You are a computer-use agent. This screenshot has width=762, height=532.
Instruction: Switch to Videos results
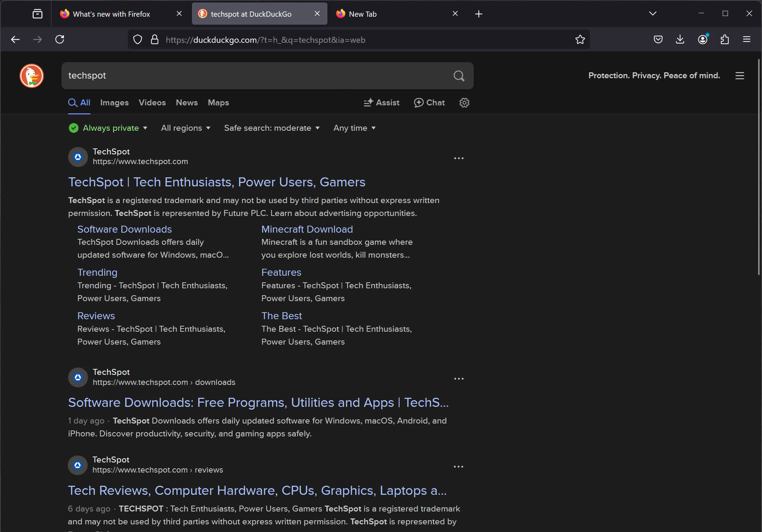pos(152,103)
